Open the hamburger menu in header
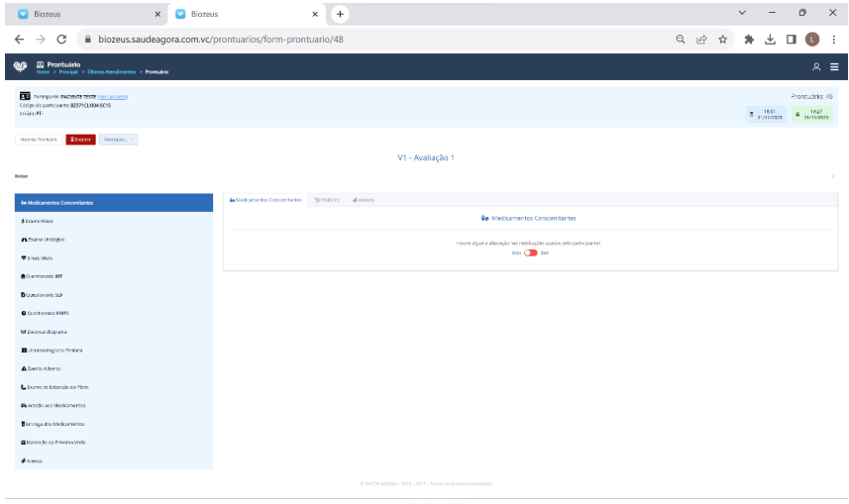Viewport: 849px width, 504px height. (x=834, y=66)
